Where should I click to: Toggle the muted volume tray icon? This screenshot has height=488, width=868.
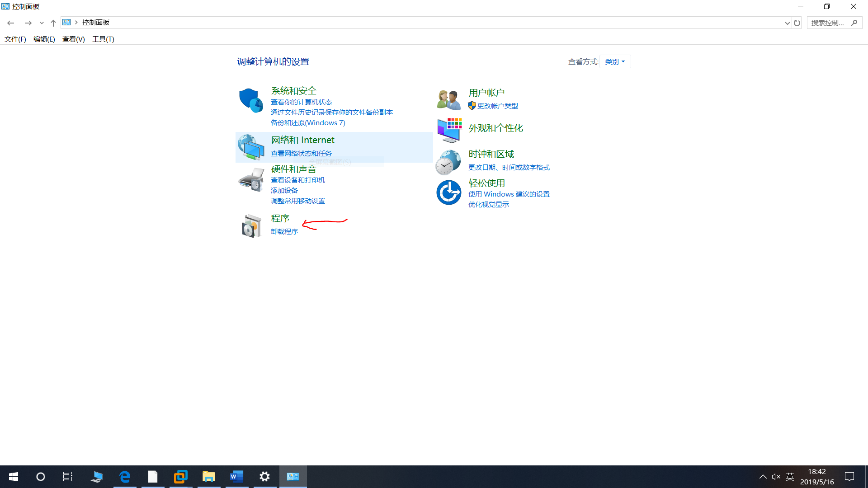tap(776, 477)
